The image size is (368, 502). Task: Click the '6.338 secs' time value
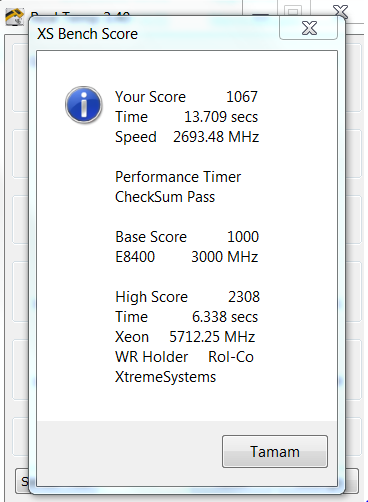(x=225, y=317)
